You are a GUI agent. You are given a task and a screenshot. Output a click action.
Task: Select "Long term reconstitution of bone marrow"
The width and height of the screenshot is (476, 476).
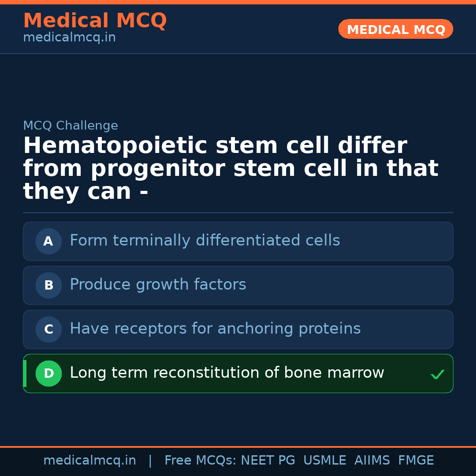pos(227,373)
